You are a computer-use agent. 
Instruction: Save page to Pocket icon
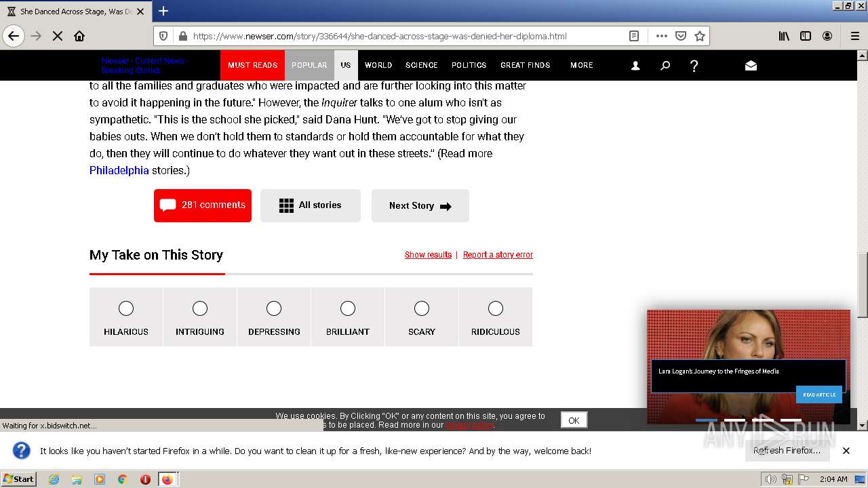click(681, 36)
